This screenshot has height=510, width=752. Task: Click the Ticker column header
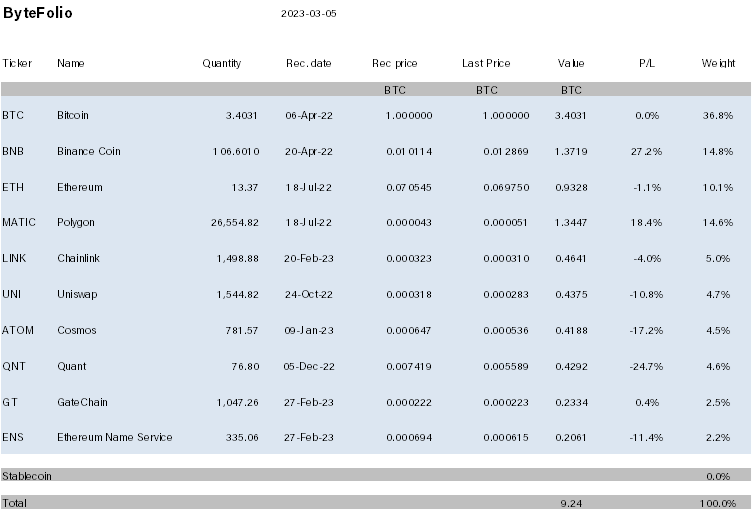pyautogui.click(x=17, y=64)
